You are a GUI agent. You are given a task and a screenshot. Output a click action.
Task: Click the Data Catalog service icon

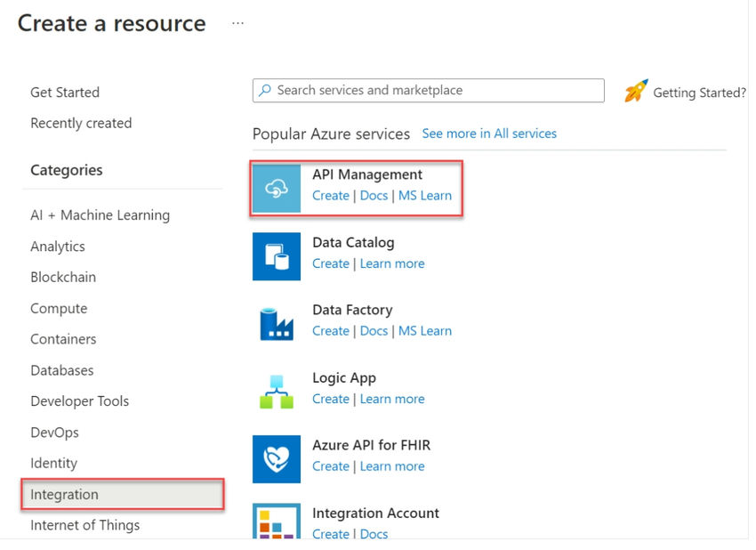point(277,256)
